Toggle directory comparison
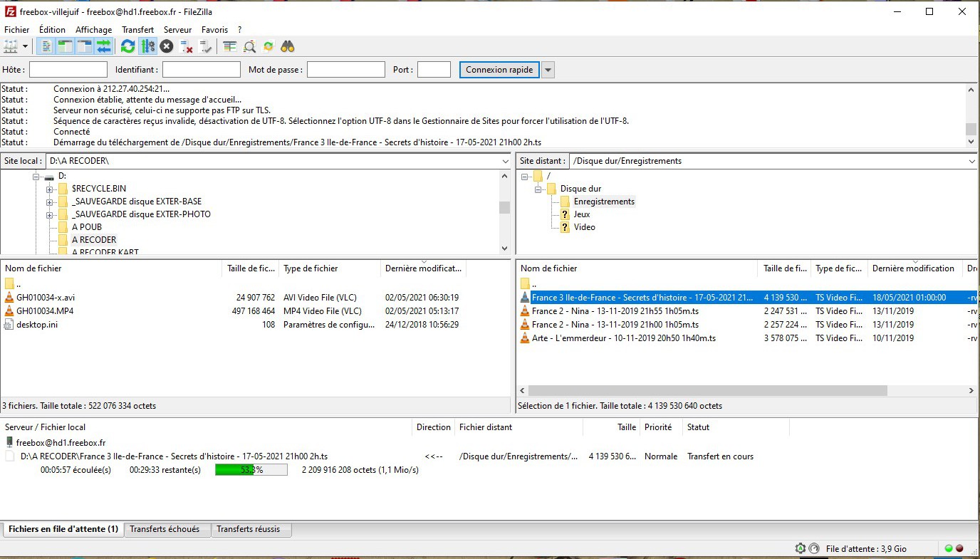 [249, 46]
